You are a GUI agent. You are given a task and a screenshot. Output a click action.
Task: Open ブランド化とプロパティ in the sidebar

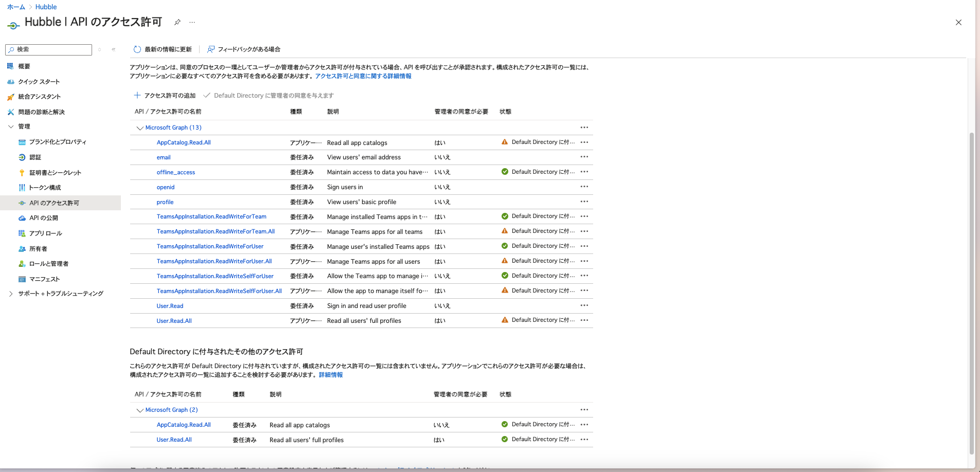coord(58,142)
